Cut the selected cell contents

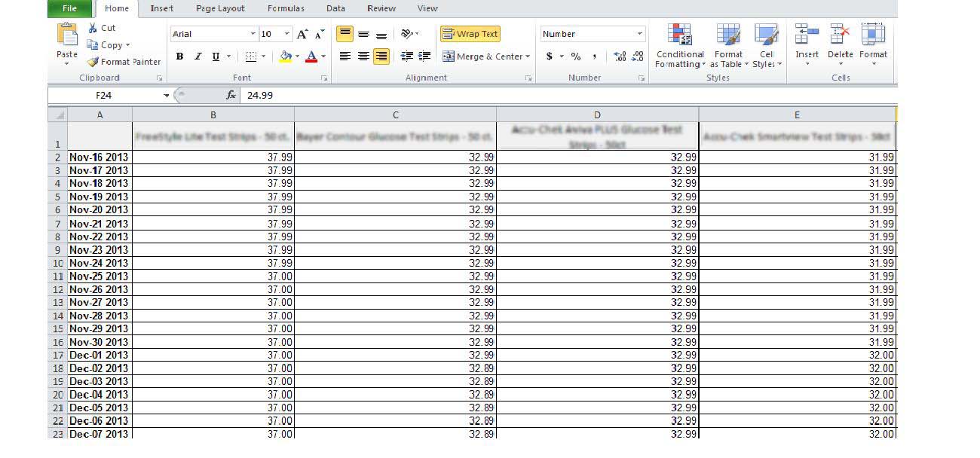pos(101,28)
